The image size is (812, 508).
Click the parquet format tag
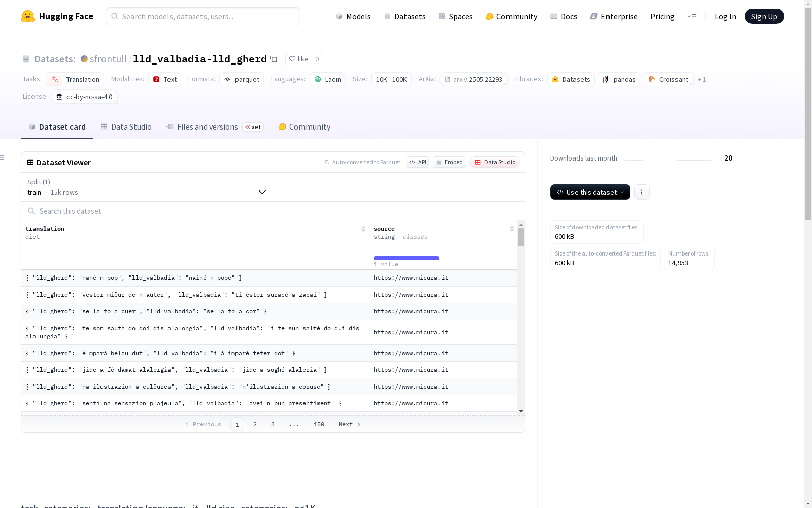pyautogui.click(x=242, y=79)
